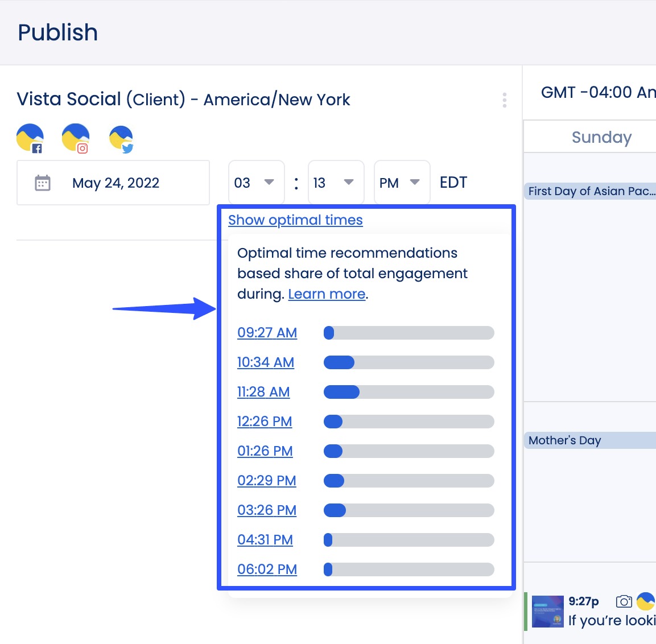Open the First Day of Asian Pacific event

(x=590, y=191)
